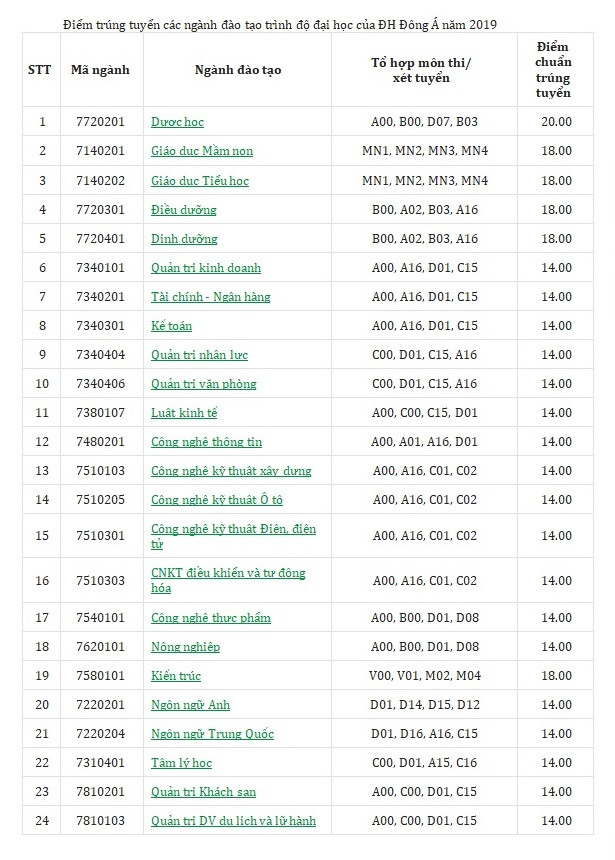Open the Dinh dưỡng link

point(184,239)
